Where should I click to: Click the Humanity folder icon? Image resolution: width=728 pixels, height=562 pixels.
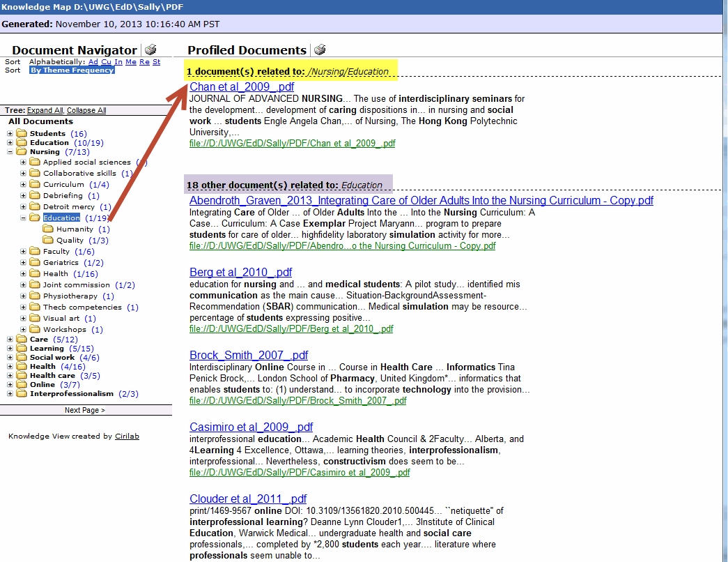click(48, 229)
